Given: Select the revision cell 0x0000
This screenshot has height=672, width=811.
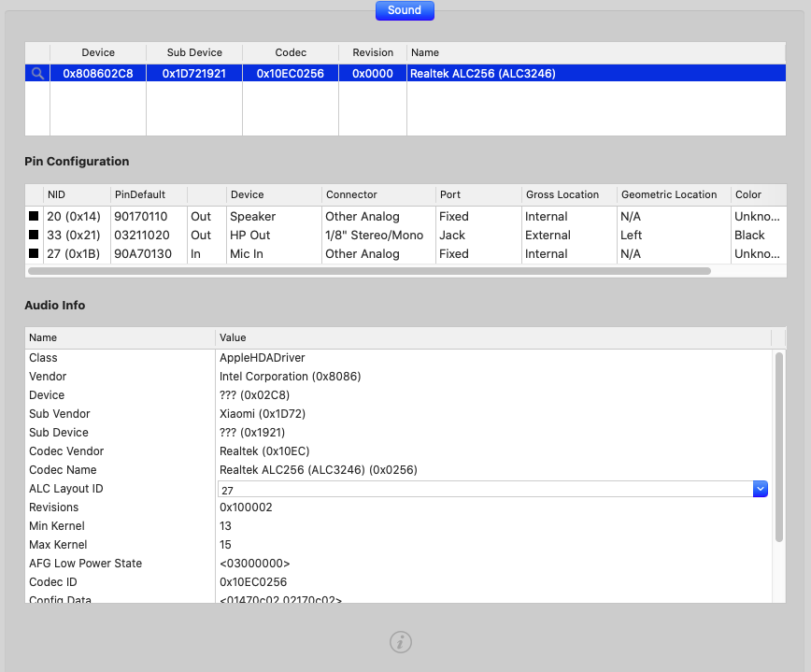Looking at the screenshot, I should (373, 74).
